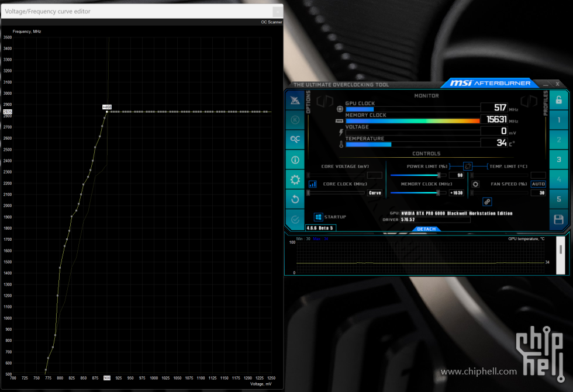This screenshot has height=392, width=573.
Task: Select profile slot 2
Action: 559,140
